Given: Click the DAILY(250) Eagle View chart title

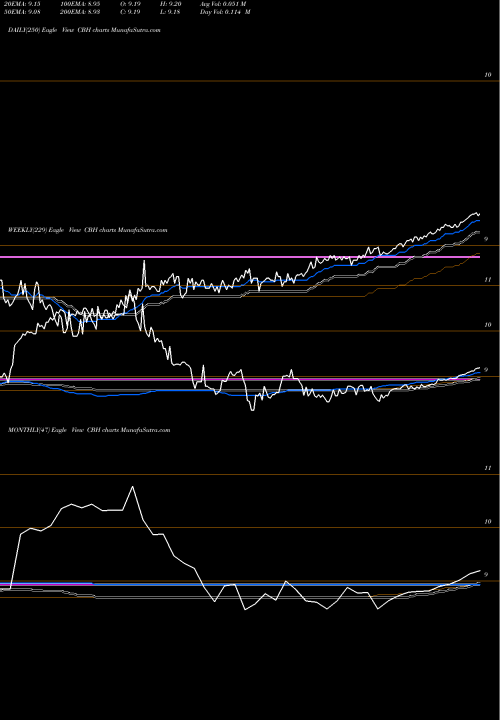Looking at the screenshot, I should (x=84, y=30).
